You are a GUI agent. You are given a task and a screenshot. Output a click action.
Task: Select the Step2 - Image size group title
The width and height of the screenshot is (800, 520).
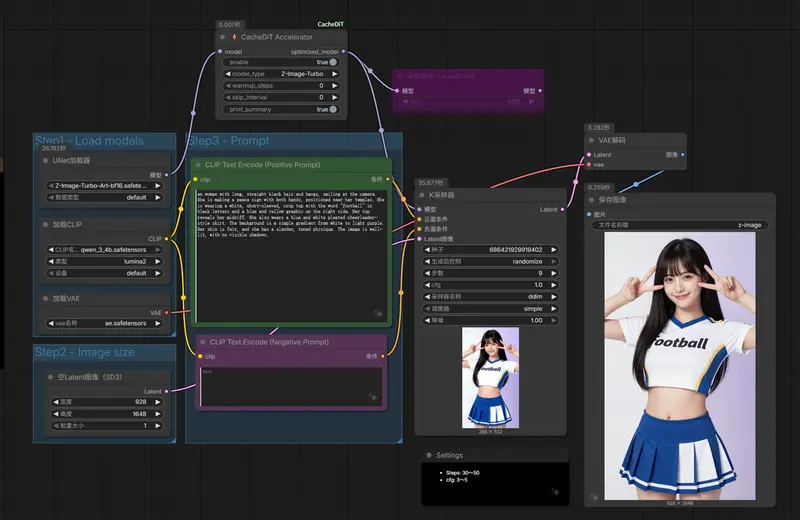[x=85, y=352]
